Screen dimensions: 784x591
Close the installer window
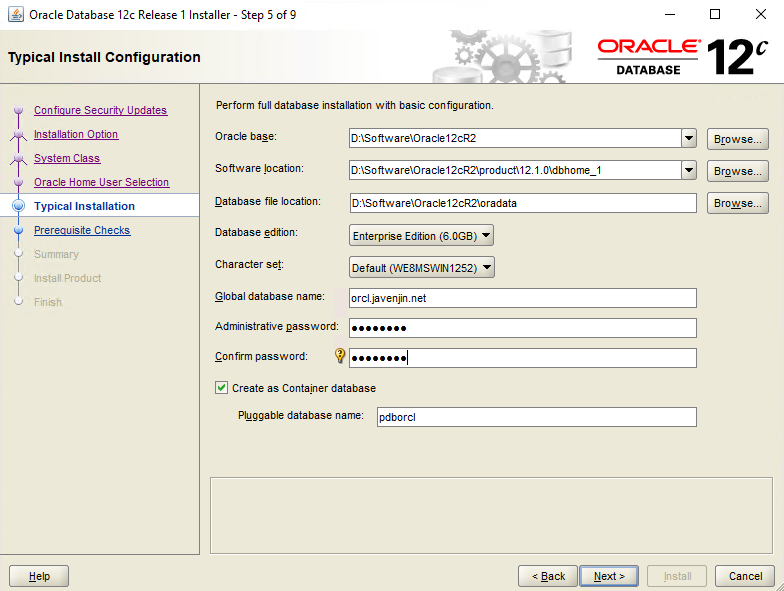click(x=760, y=14)
